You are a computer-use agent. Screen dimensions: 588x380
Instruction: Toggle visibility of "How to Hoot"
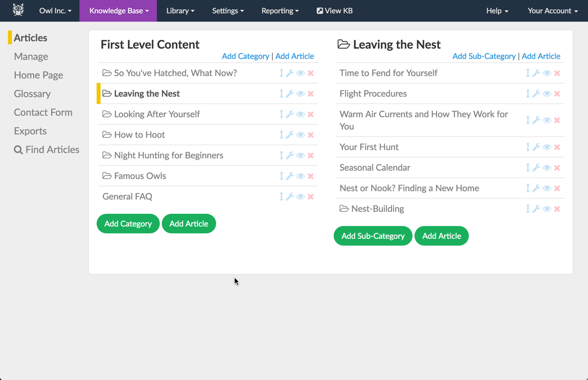pyautogui.click(x=300, y=134)
